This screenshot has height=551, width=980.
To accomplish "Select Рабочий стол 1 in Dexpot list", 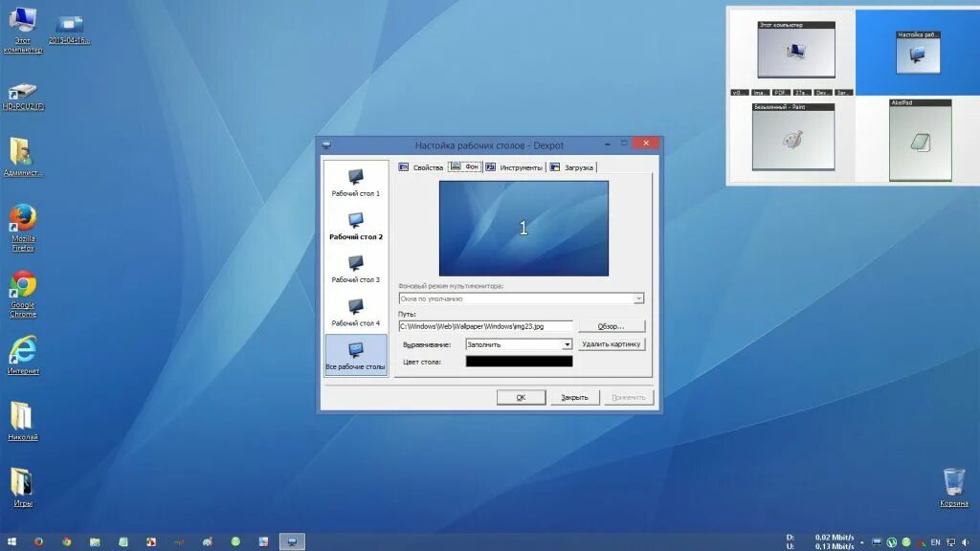I will [x=356, y=183].
